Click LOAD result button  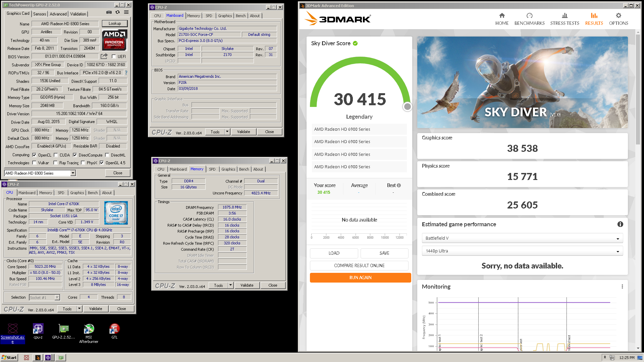click(334, 253)
